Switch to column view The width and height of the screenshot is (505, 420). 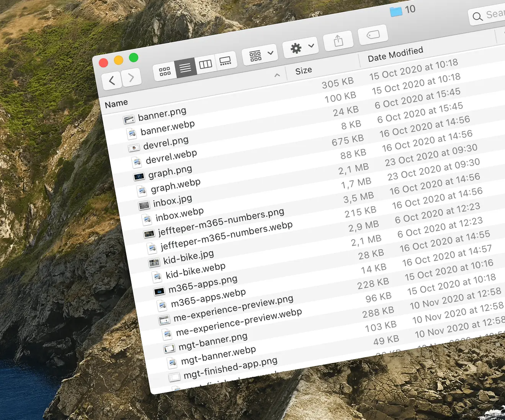206,64
